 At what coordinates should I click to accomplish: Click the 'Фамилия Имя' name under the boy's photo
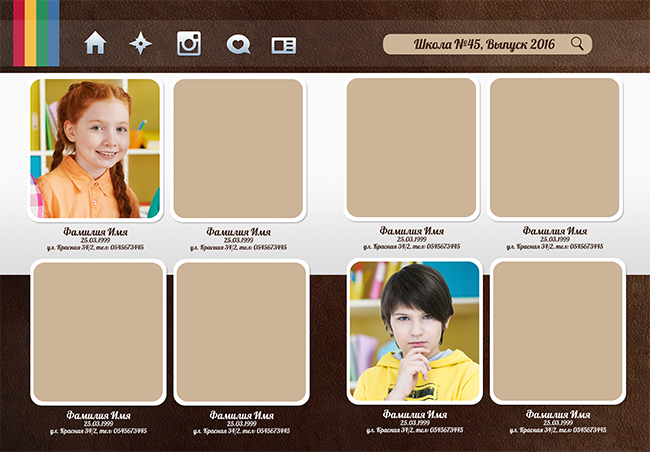click(415, 414)
